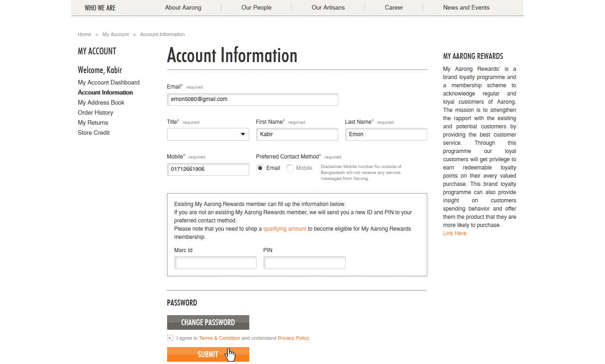Focus the Mobile number field
This screenshot has width=605, height=364.
tap(208, 169)
